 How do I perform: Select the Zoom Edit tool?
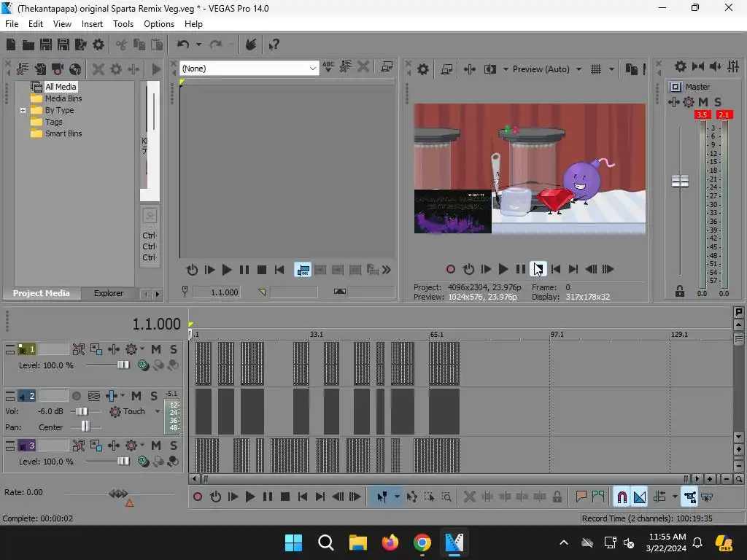pyautogui.click(x=446, y=497)
